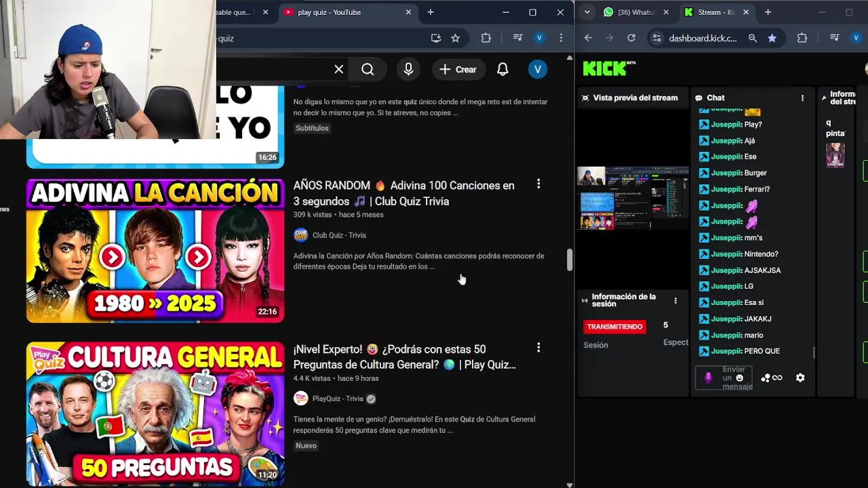Viewport: 868px width, 488px height.
Task: Open the Cultura General 50 Preguntas thumbnail
Action: (155, 414)
